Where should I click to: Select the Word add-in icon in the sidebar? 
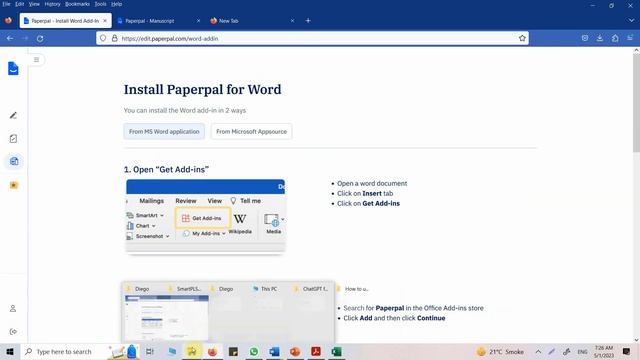tap(14, 161)
